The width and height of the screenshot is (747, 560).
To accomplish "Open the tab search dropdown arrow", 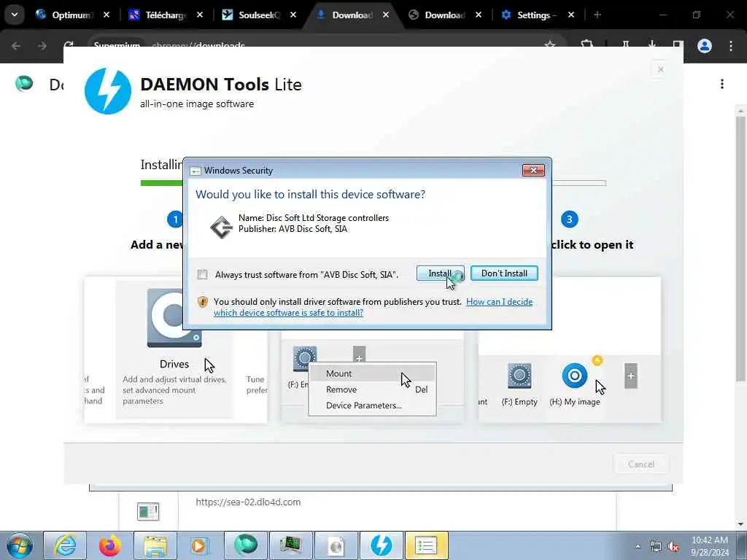I will pos(15,15).
